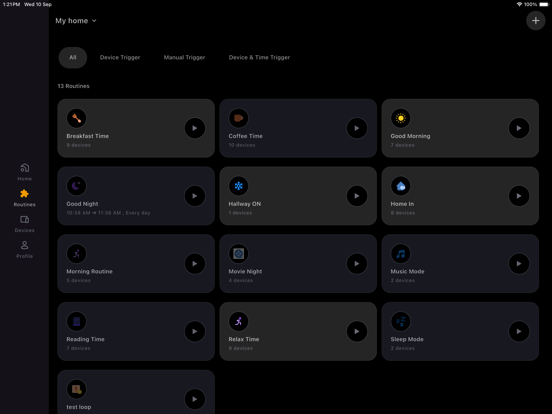The image size is (552, 414).
Task: Open the Home In routine title
Action: click(x=402, y=204)
